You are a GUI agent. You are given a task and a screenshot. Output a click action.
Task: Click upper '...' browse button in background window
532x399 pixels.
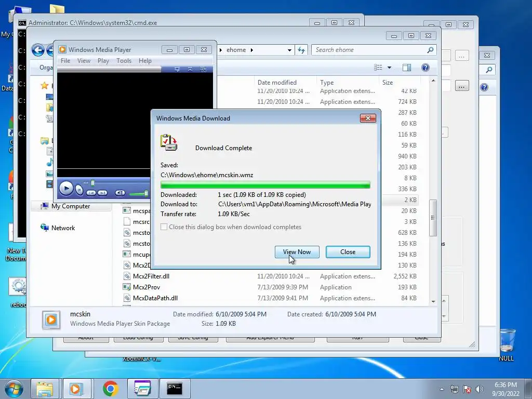[x=461, y=56]
